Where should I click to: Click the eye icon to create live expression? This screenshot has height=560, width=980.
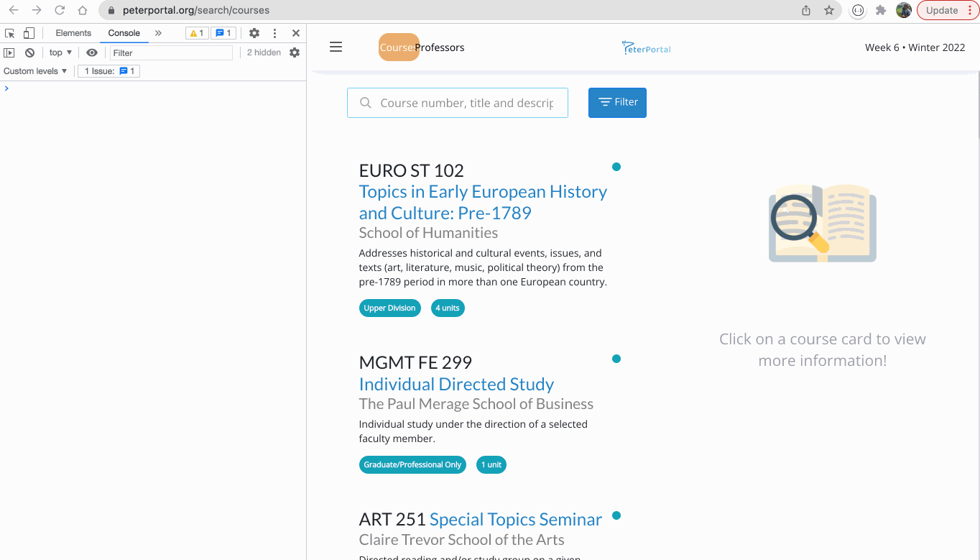pos(91,52)
